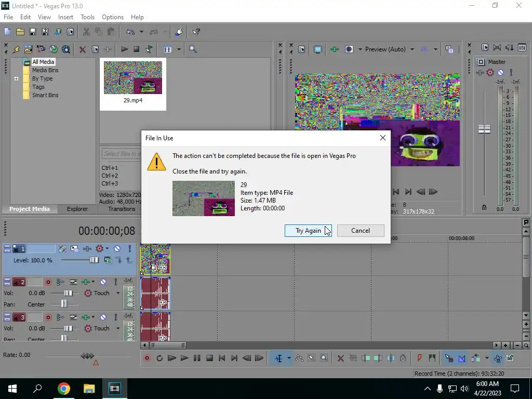Open the Views dropdown arrow in Project Media
This screenshot has height=399, width=532.
click(179, 49)
